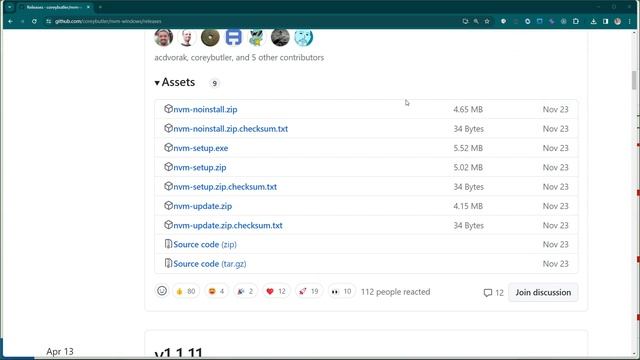Open the blue printer-style contributor avatar
The image size is (640, 360).
pyautogui.click(x=233, y=38)
